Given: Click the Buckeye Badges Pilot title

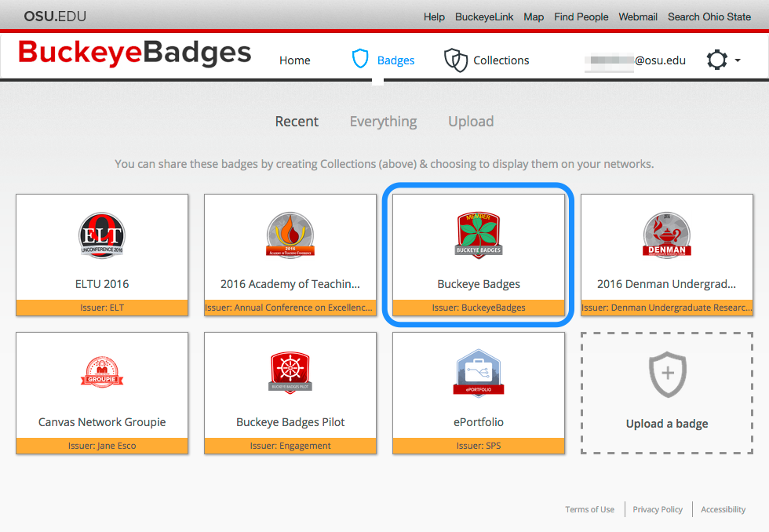Looking at the screenshot, I should tap(290, 422).
